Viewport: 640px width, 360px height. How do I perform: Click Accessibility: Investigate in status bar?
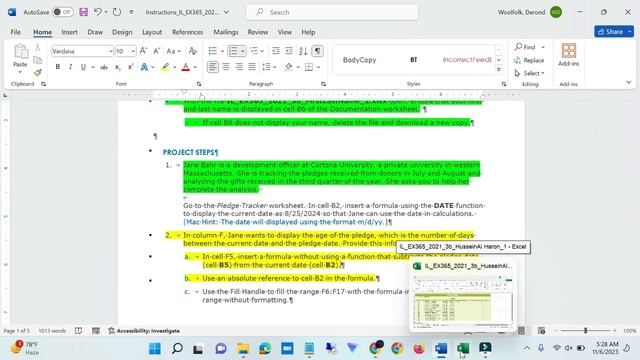(x=144, y=331)
